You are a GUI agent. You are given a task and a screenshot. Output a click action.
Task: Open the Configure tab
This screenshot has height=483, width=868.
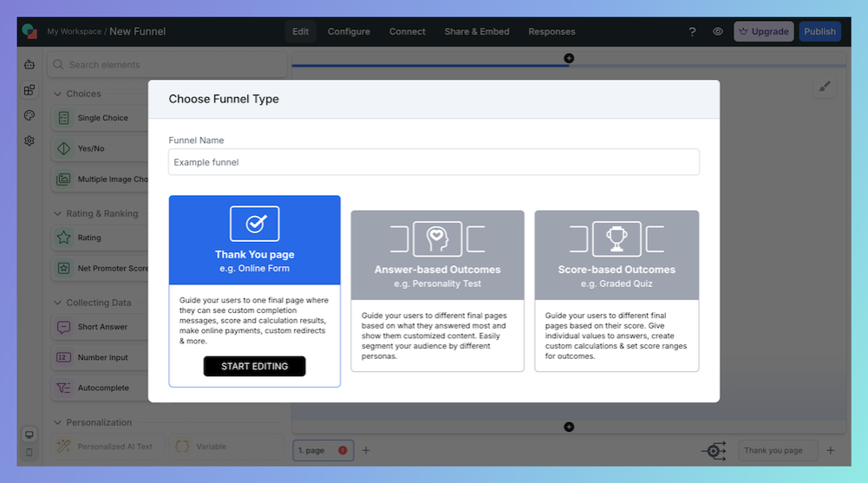(349, 31)
